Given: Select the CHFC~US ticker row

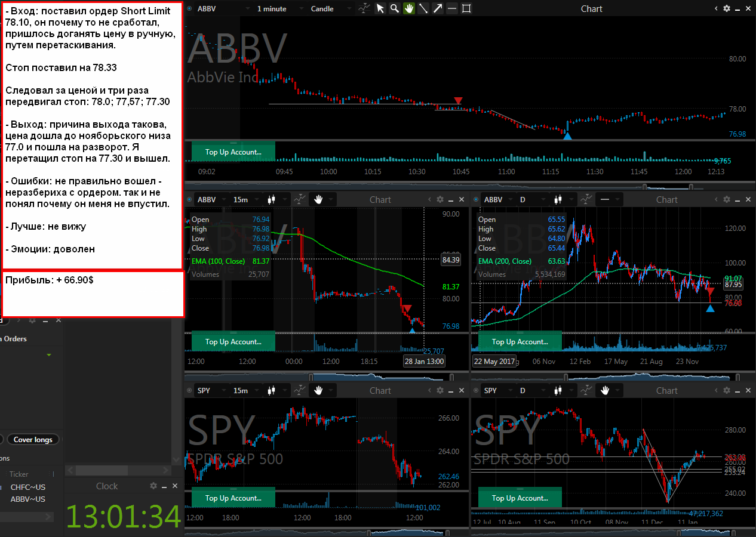Looking at the screenshot, I should pos(27,487).
